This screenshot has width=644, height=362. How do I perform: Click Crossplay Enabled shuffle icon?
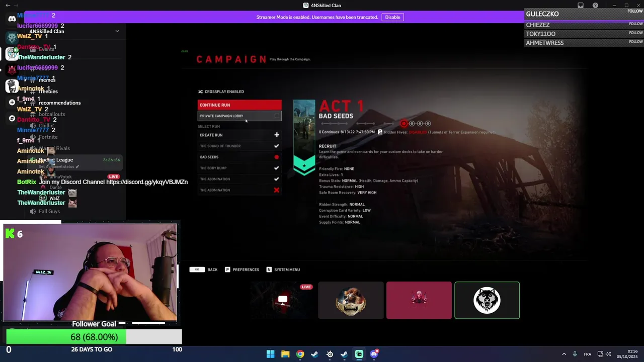pyautogui.click(x=200, y=92)
